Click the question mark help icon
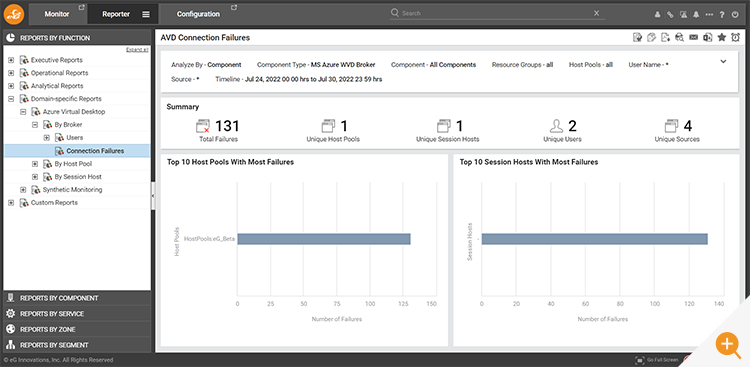The width and height of the screenshot is (750, 367). 722,14
